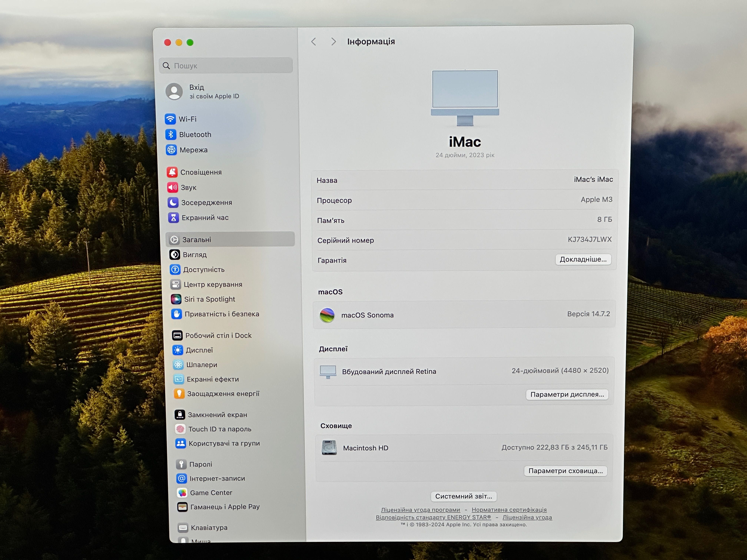
Task: Click Заощадження енергії bulb icon
Action: point(179,394)
